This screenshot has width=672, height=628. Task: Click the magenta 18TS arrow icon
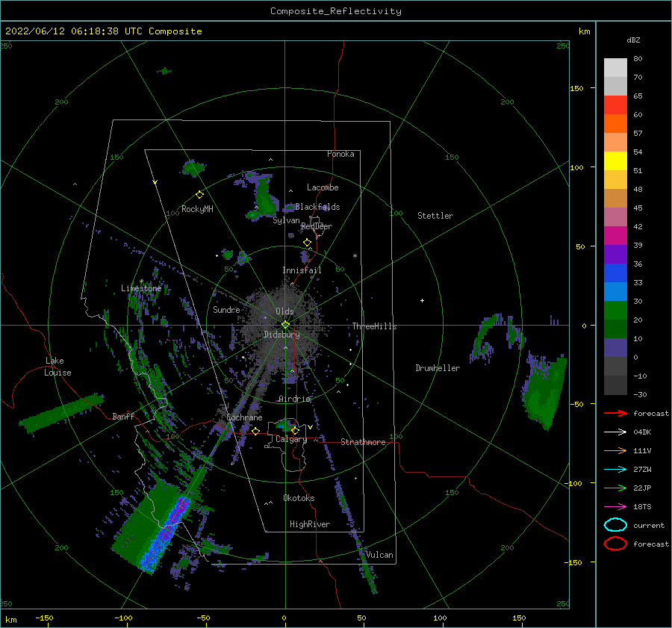tap(615, 507)
